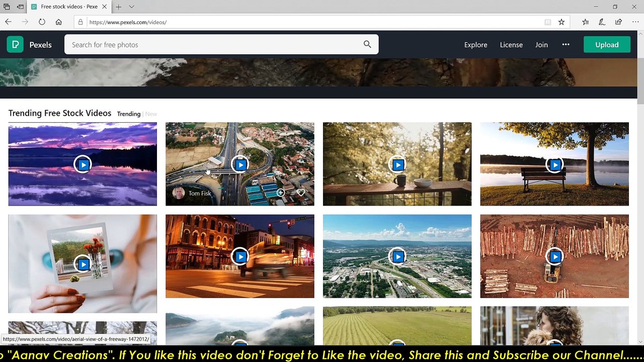Play the flower photo in hand video
Screen dimensions: 644x362
point(83,264)
